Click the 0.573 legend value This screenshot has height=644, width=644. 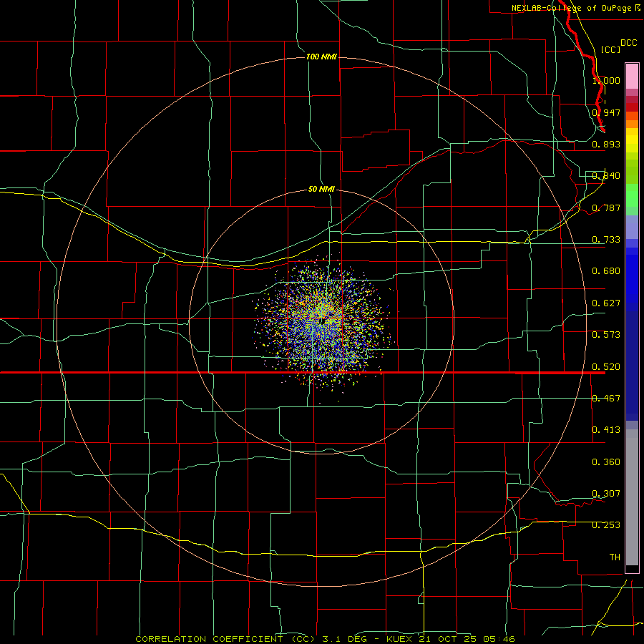[606, 335]
